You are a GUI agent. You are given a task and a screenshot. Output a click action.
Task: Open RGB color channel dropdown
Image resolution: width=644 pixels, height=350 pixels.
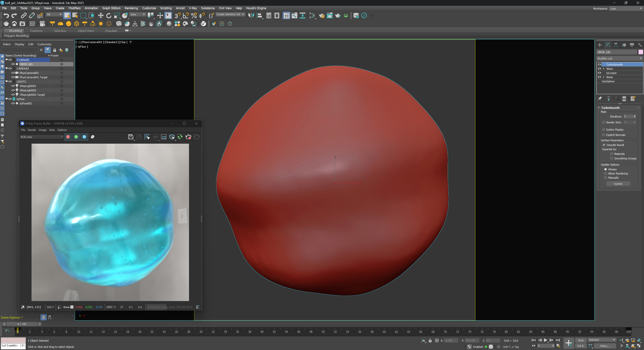[x=41, y=137]
